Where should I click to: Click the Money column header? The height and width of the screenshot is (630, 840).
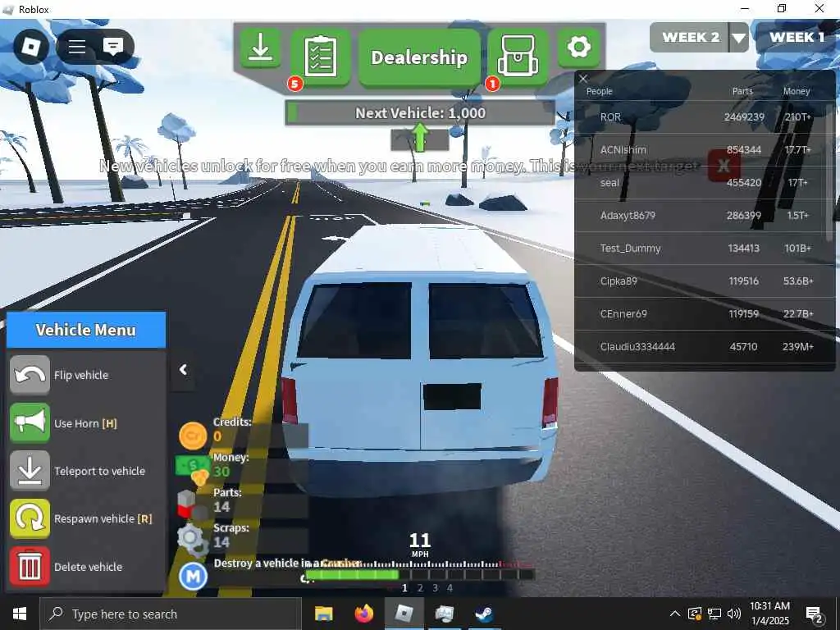pyautogui.click(x=797, y=91)
